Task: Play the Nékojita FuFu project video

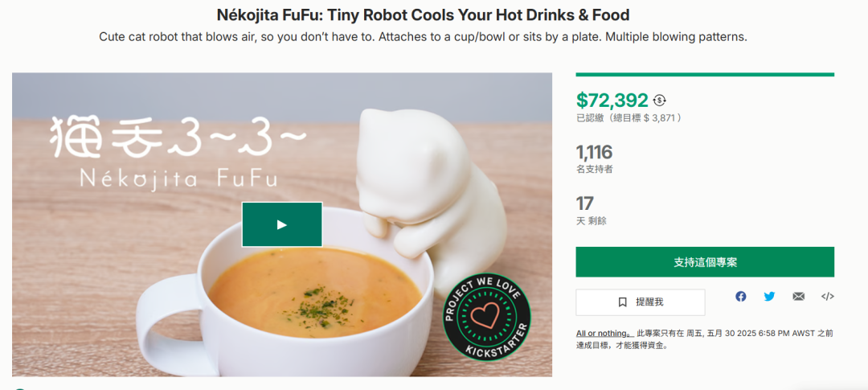Action: pyautogui.click(x=282, y=224)
